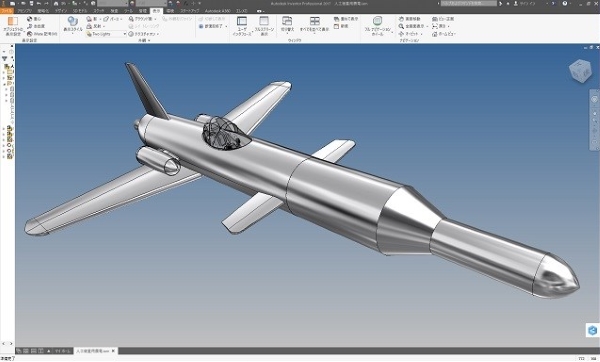Select the Orbit (オービット) tool
Screen dimensions: 600x362
(410, 34)
